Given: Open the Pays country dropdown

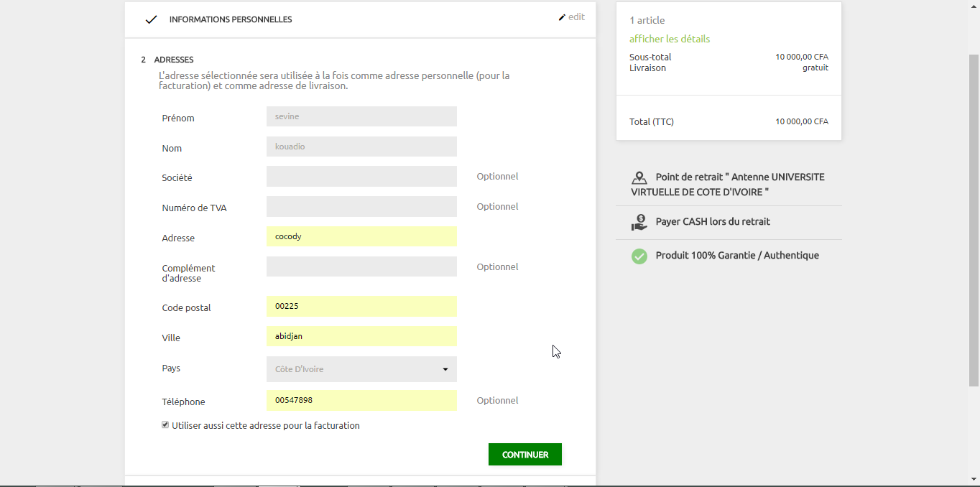Looking at the screenshot, I should tap(361, 369).
